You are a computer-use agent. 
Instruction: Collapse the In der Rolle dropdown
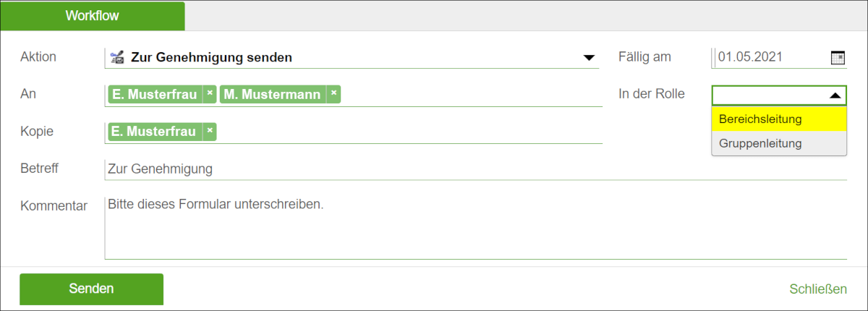pos(834,95)
